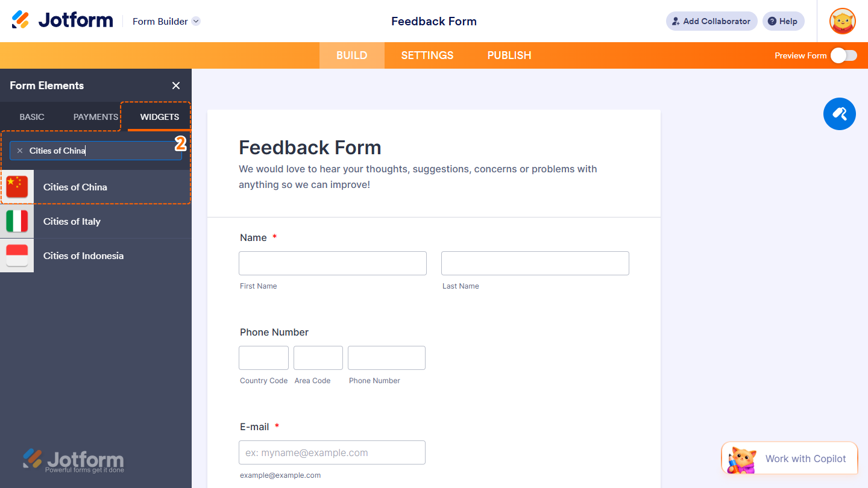
Task: Switch to the SETTINGS tab
Action: pos(427,55)
